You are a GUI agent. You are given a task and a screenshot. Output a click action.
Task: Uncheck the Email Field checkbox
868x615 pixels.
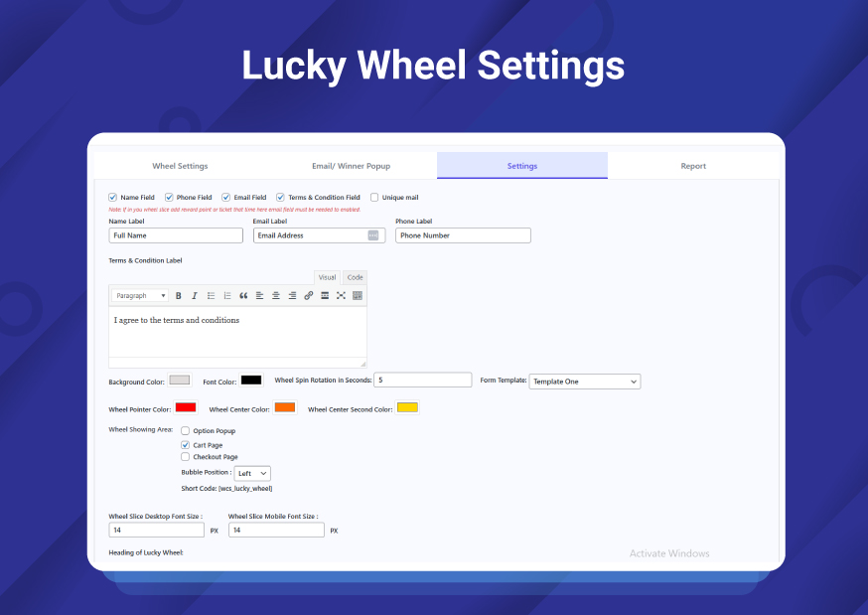tap(225, 197)
